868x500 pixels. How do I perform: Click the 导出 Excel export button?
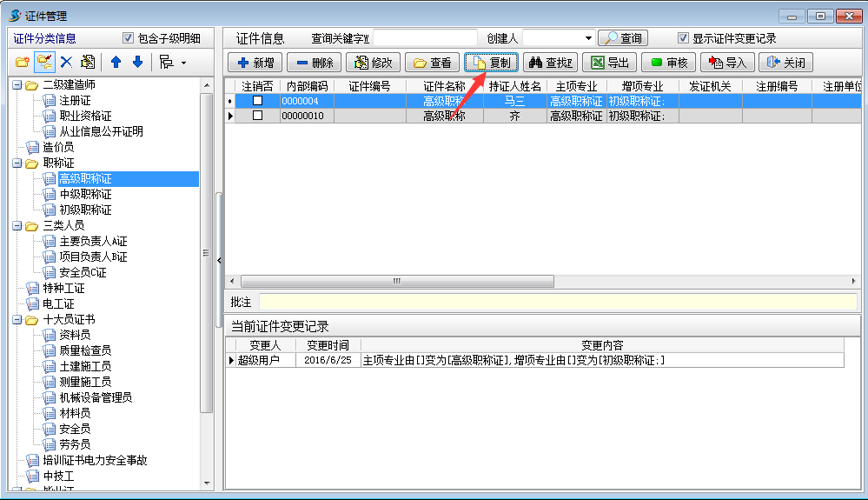coord(609,63)
